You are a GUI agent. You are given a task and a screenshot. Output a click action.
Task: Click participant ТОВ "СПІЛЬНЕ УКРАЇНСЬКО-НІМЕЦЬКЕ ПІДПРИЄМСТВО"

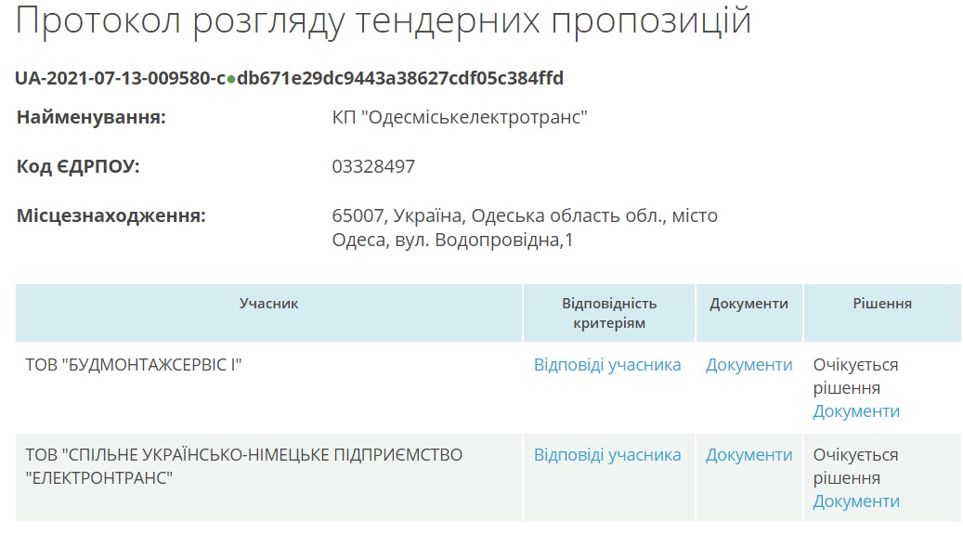[x=244, y=466]
